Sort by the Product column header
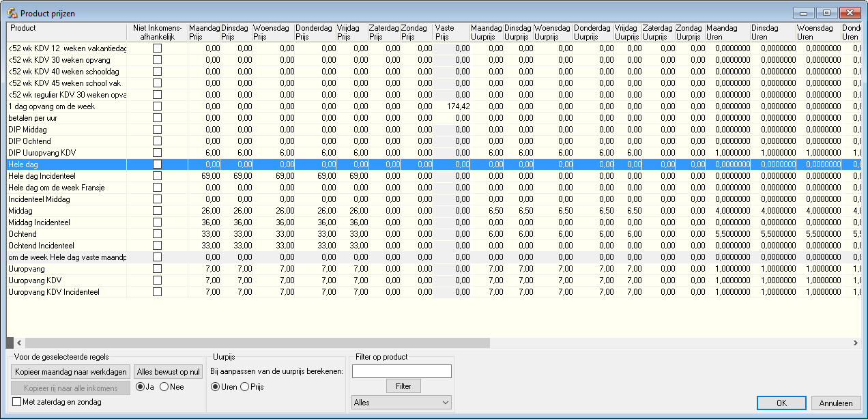868x419 pixels. (66, 32)
